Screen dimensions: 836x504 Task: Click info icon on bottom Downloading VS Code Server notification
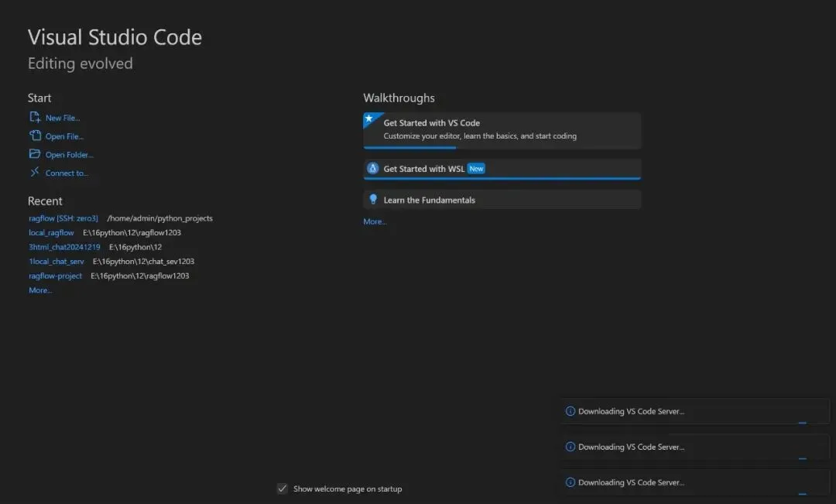coord(570,482)
